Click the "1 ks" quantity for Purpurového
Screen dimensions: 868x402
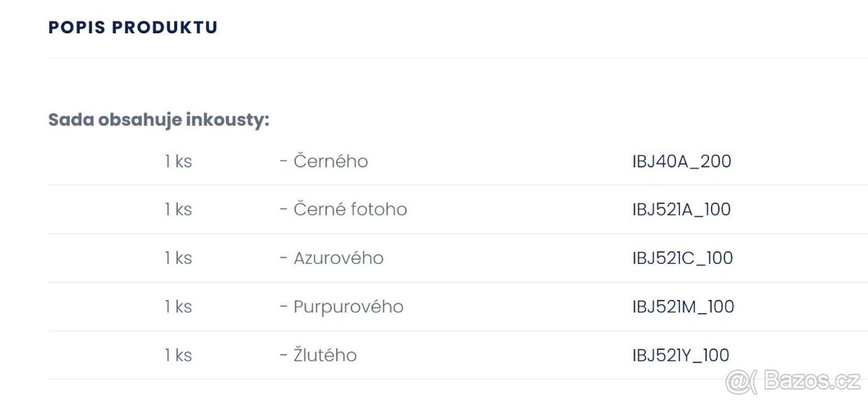click(178, 307)
